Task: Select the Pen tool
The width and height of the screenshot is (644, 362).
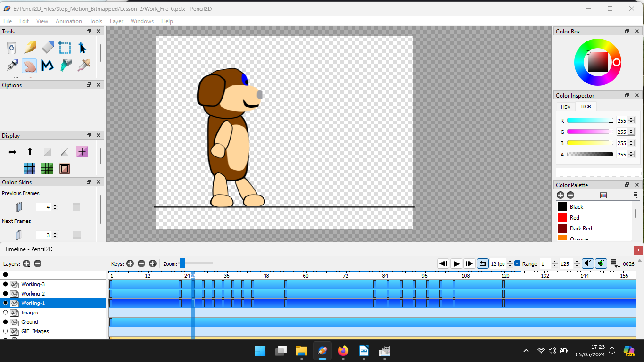Action: point(12,65)
